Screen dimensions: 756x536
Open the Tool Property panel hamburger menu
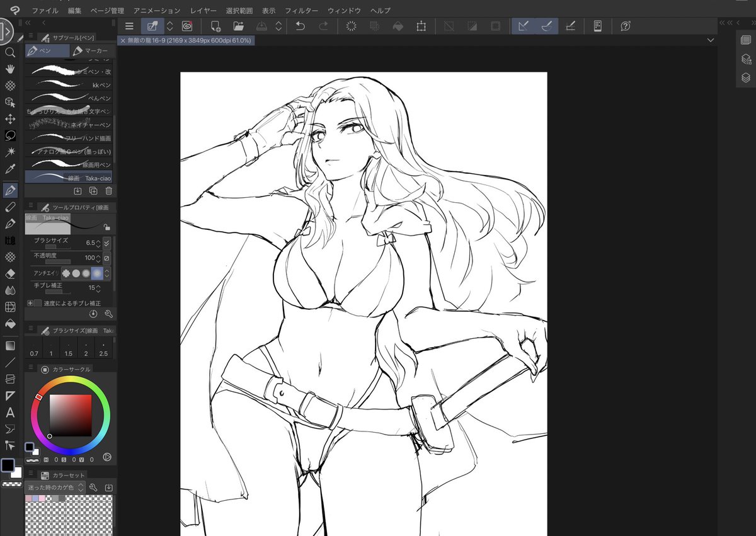pos(30,207)
